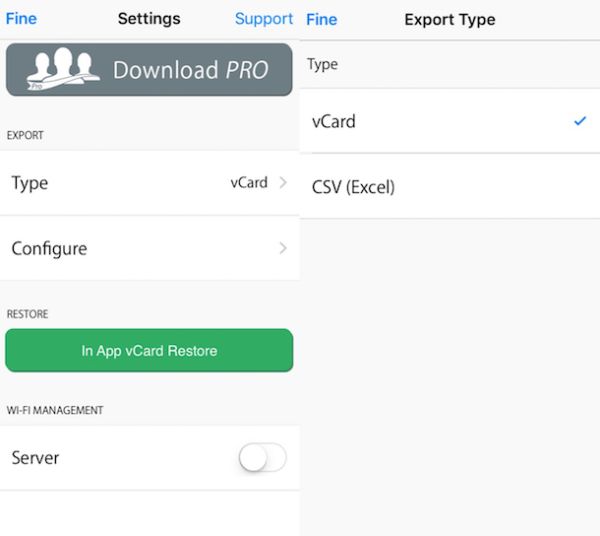Tap Fine on the Settings screen
Viewport: 600px width, 536px height.
tap(21, 18)
